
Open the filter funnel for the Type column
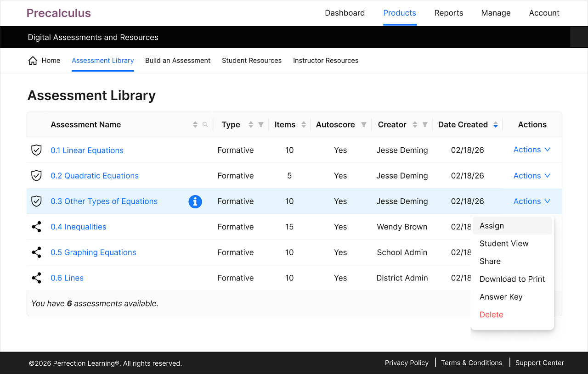[261, 124]
